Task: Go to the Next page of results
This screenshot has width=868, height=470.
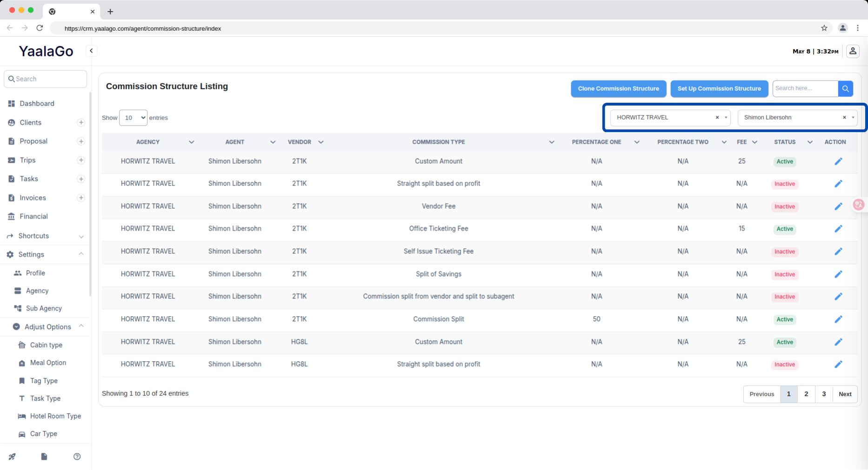Action: [845, 394]
